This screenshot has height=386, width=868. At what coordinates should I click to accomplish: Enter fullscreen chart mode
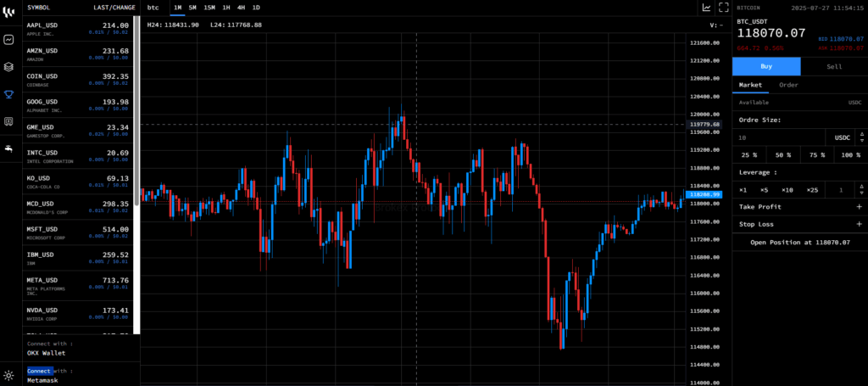(723, 8)
